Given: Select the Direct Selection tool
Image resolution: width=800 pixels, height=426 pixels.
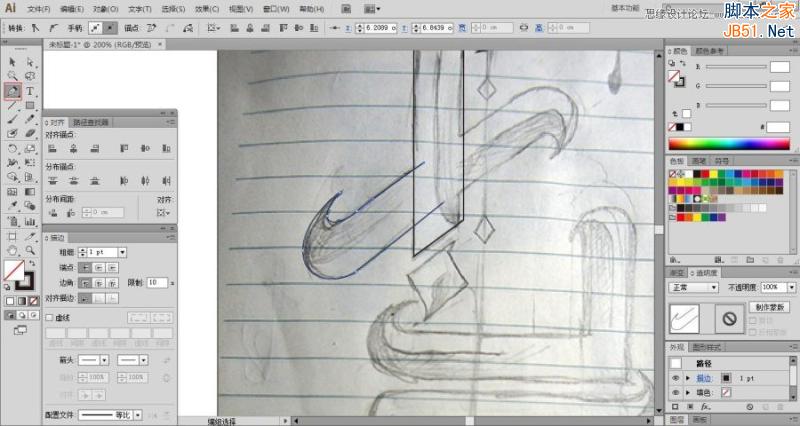Looking at the screenshot, I should point(30,62).
